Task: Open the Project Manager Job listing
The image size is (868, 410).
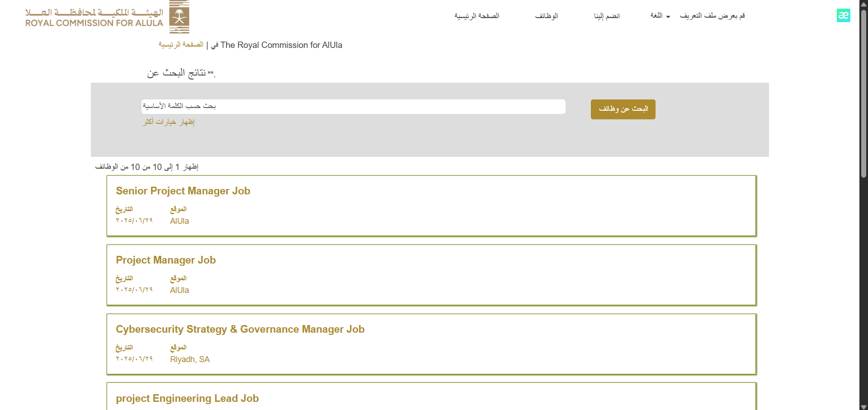Action: click(165, 260)
